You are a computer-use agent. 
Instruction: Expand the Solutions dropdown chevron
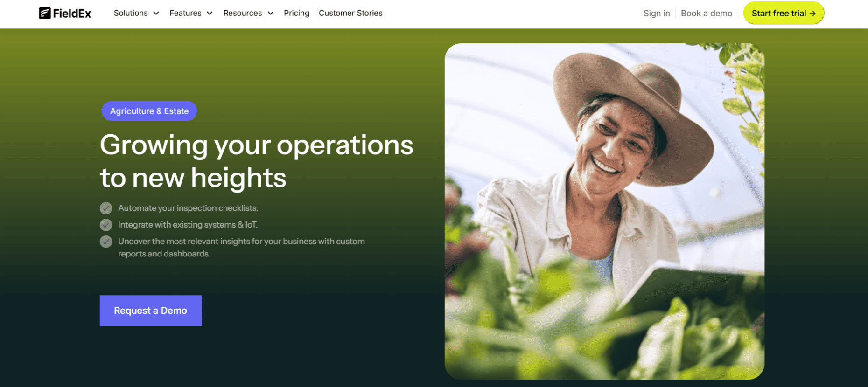156,14
